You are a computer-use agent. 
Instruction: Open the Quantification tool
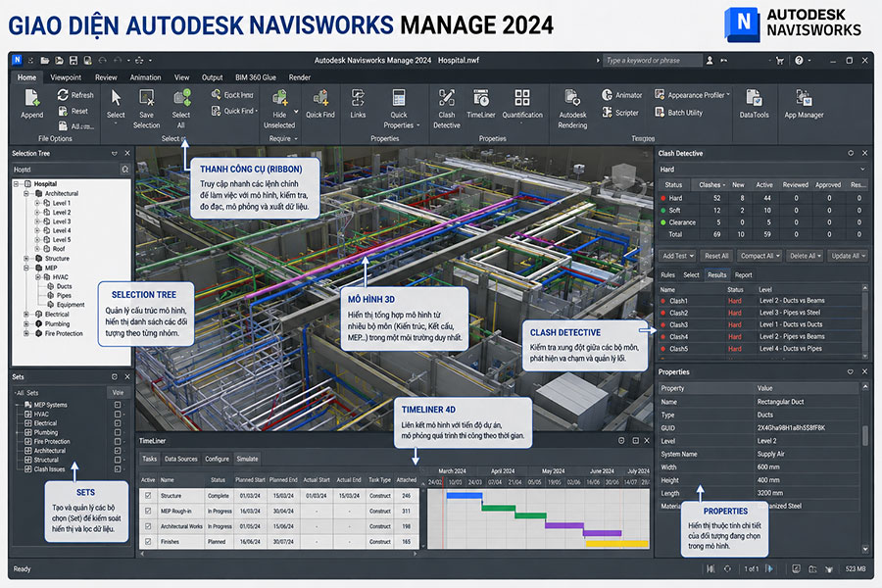522,104
